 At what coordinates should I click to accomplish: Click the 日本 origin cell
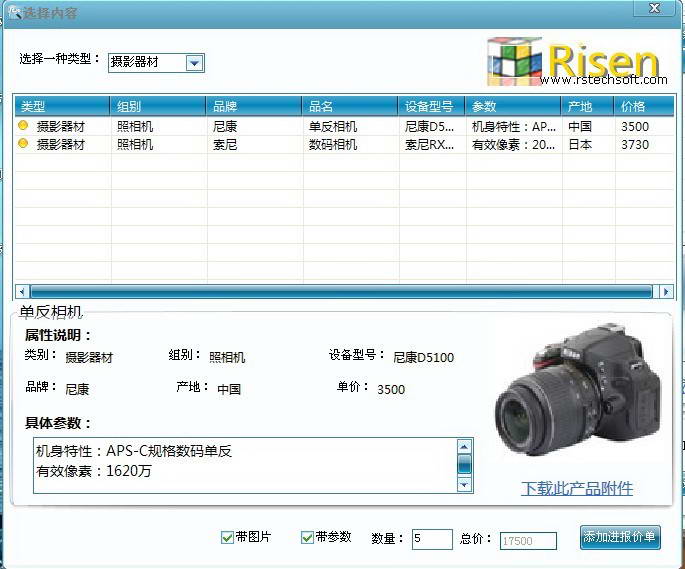[580, 145]
